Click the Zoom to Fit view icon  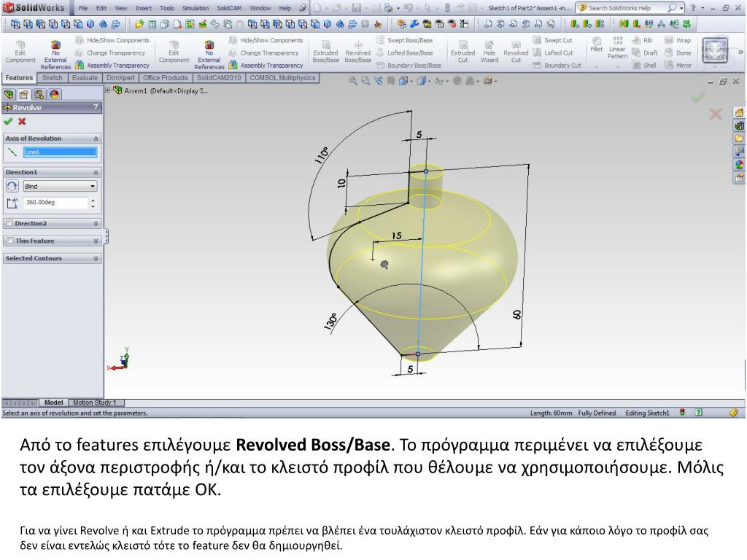click(353, 81)
